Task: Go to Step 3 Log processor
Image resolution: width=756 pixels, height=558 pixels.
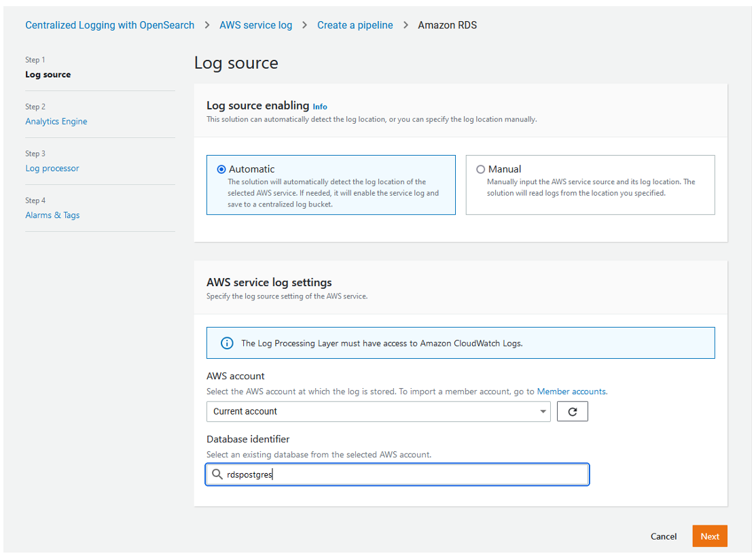Action: point(52,169)
